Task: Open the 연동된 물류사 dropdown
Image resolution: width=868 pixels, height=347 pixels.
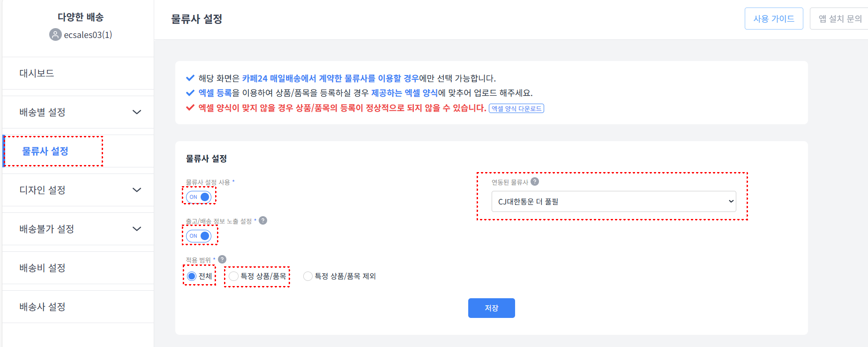Action: 614,202
